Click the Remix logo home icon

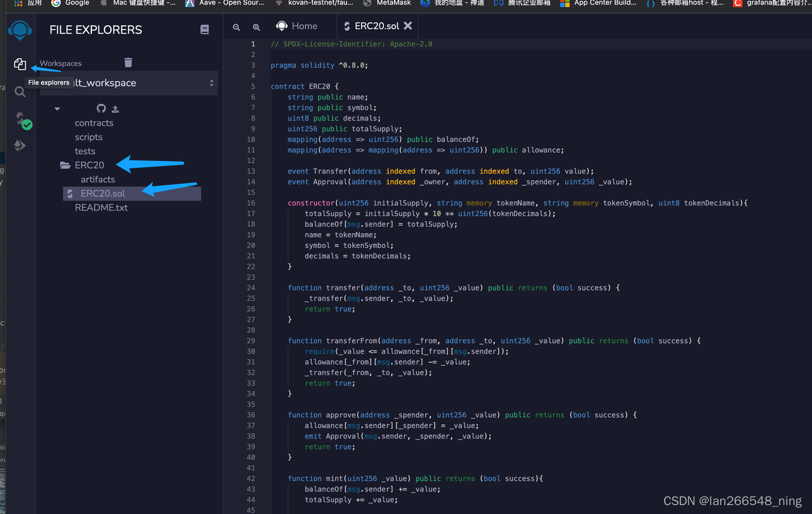point(20,30)
